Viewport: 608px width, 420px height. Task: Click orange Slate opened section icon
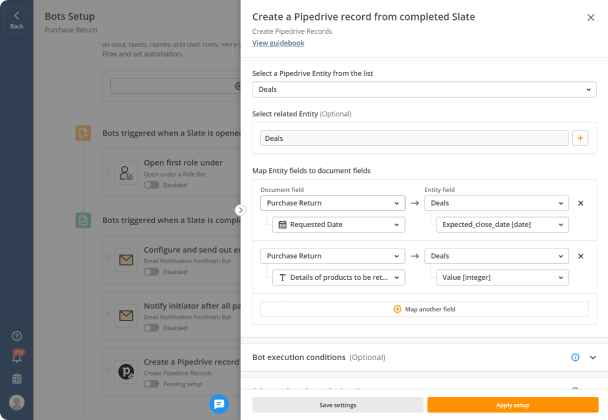click(83, 133)
